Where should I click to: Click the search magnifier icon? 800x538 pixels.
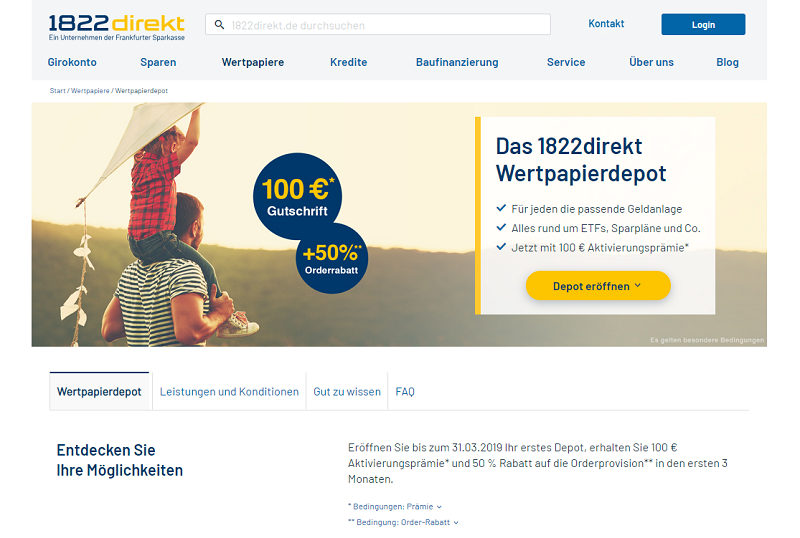(x=219, y=25)
